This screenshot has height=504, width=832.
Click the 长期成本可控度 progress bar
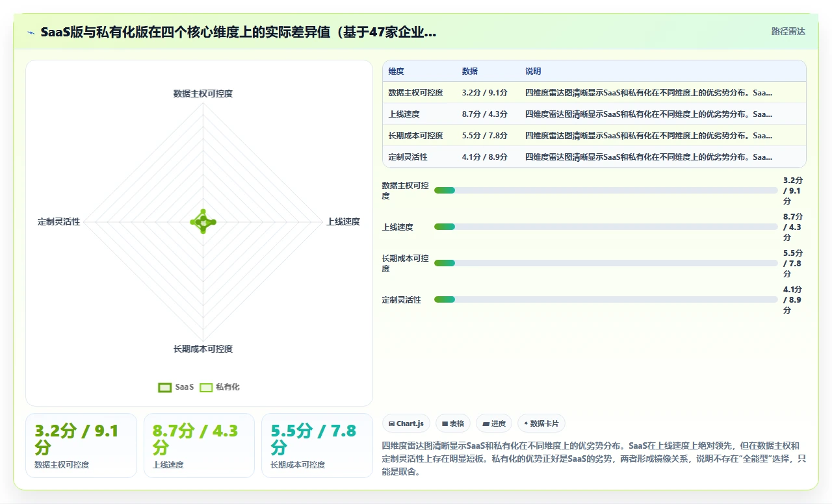point(606,263)
